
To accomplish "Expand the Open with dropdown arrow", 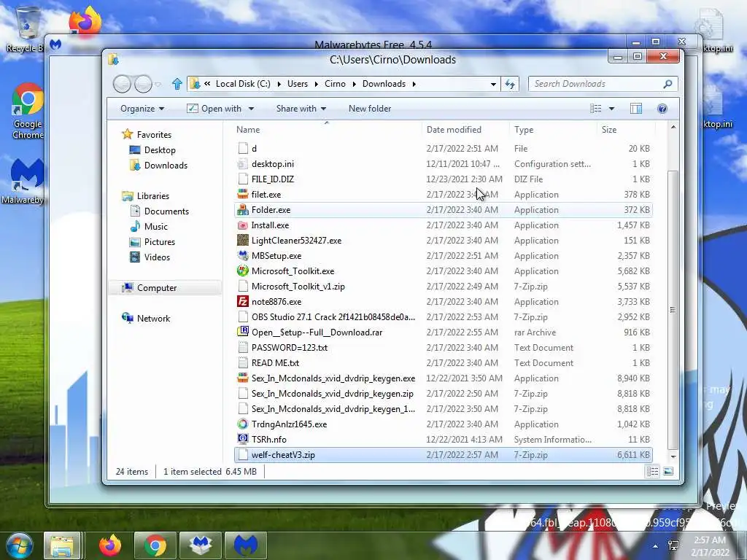I will pos(251,109).
